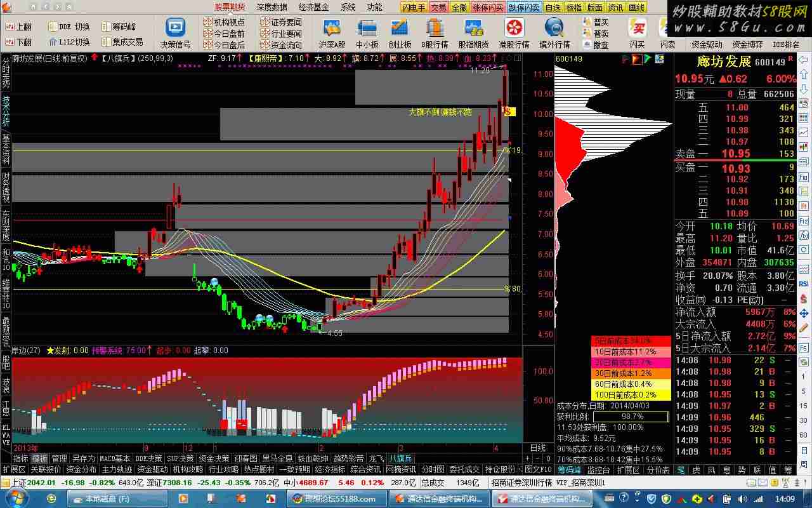Screen dimensions: 812x508
Task: Click the 全撤 button
Action: coord(459,8)
